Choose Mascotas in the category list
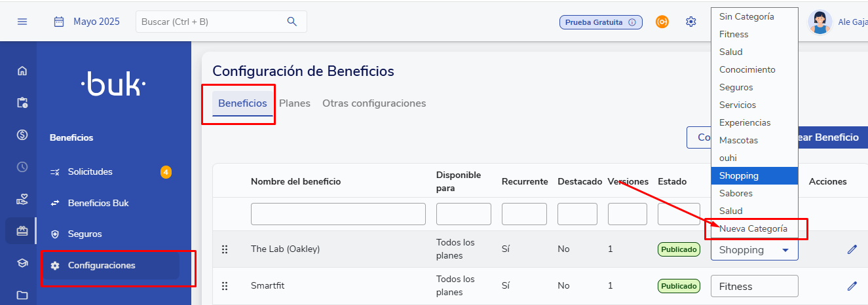The image size is (868, 305). (738, 140)
